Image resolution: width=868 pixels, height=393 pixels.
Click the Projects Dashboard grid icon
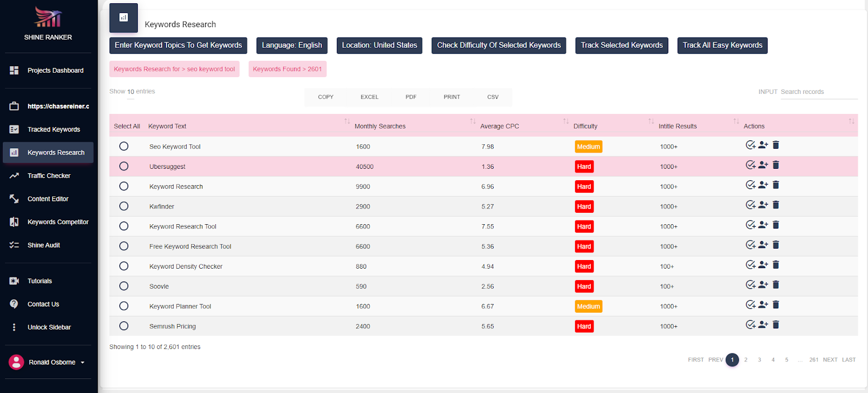coord(14,71)
